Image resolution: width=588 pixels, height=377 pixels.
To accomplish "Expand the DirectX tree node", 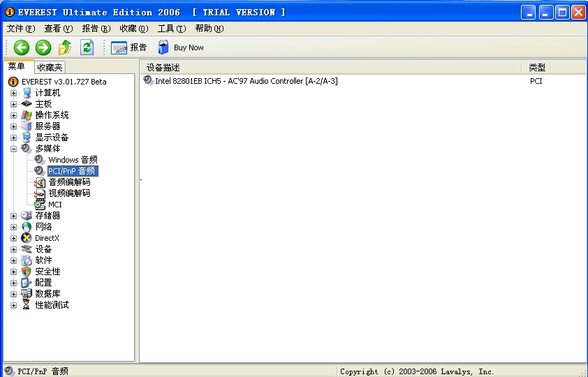I will [x=13, y=238].
